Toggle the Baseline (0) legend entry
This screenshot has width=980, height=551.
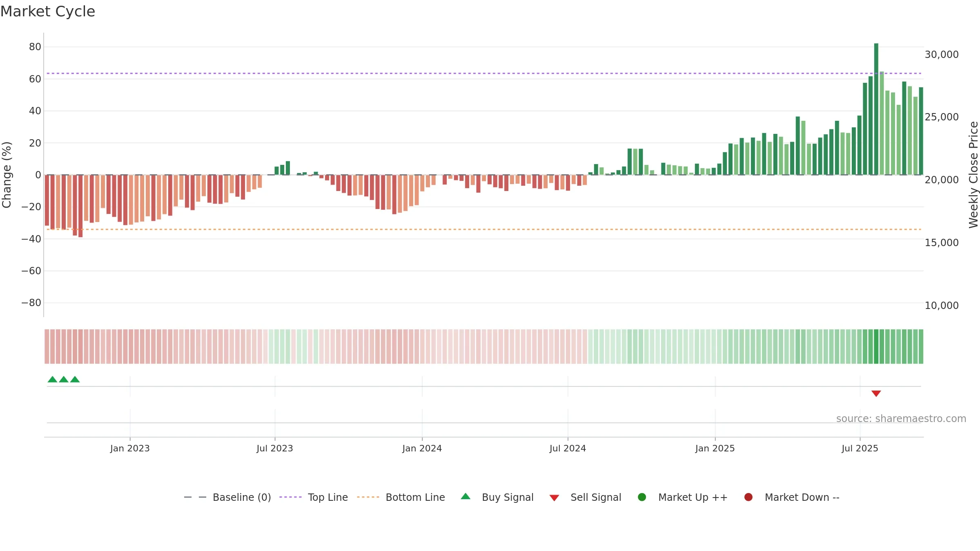click(227, 497)
